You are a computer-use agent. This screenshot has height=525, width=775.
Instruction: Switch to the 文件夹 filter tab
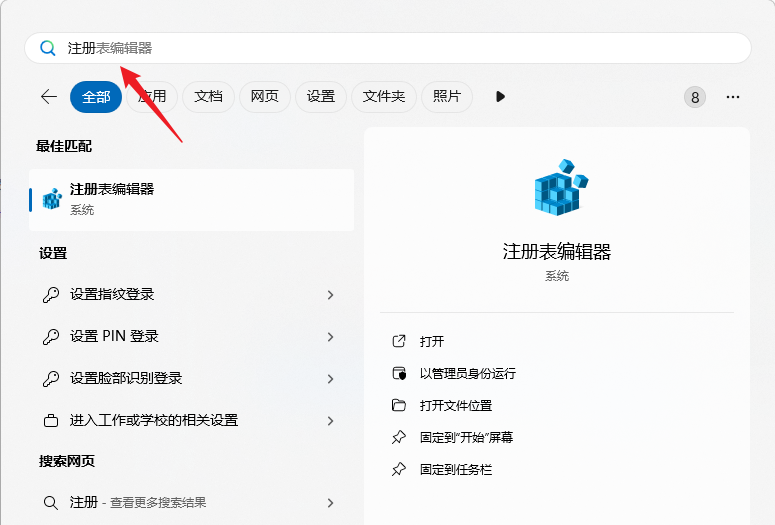384,97
